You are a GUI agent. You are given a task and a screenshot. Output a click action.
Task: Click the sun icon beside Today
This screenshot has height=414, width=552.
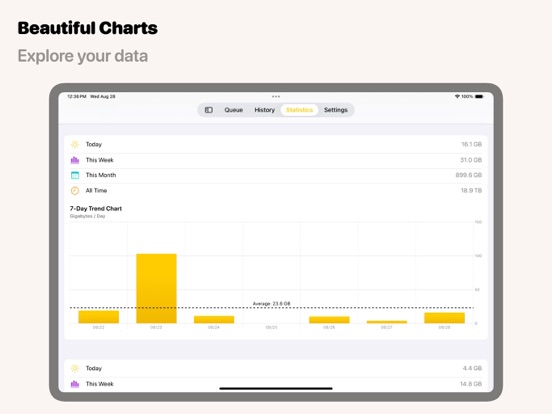75,144
